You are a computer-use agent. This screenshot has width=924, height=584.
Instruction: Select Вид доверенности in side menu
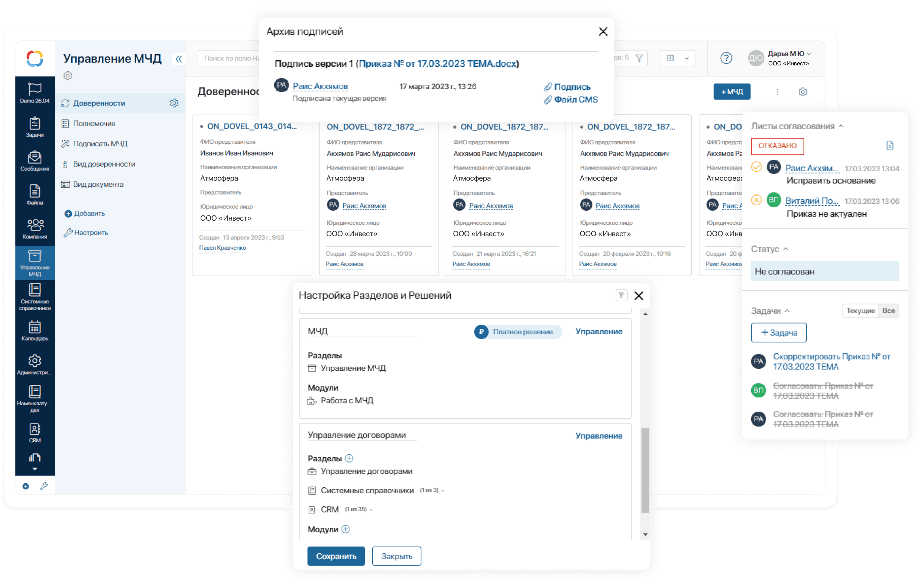[x=104, y=164]
